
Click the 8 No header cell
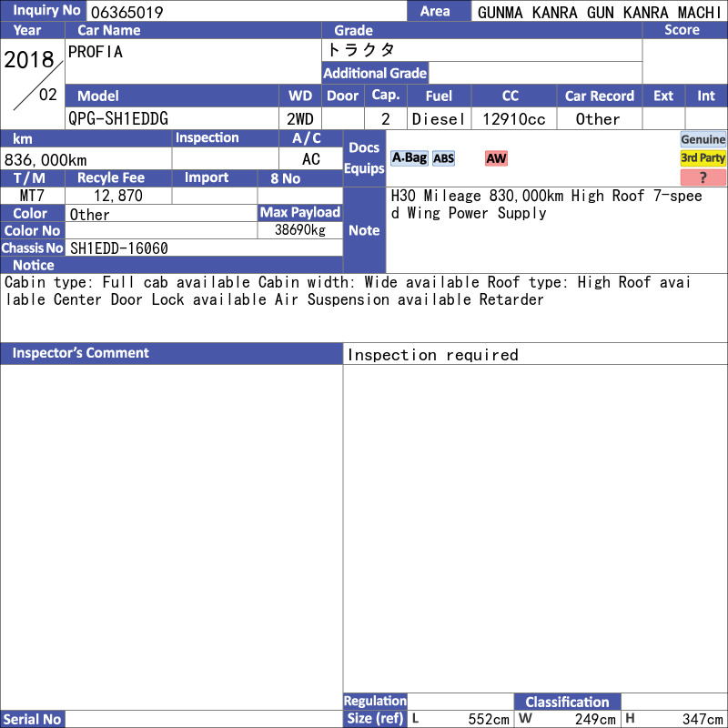pos(300,177)
